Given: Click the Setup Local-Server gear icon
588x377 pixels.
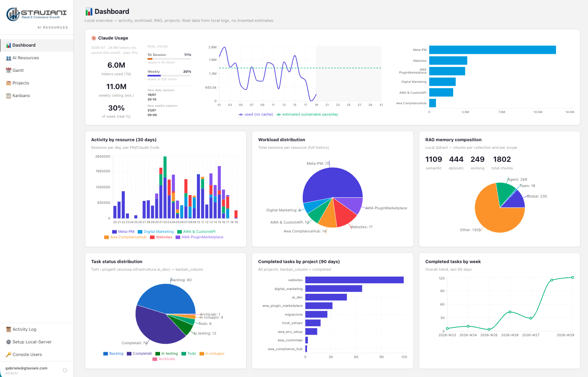Looking at the screenshot, I should (8, 342).
